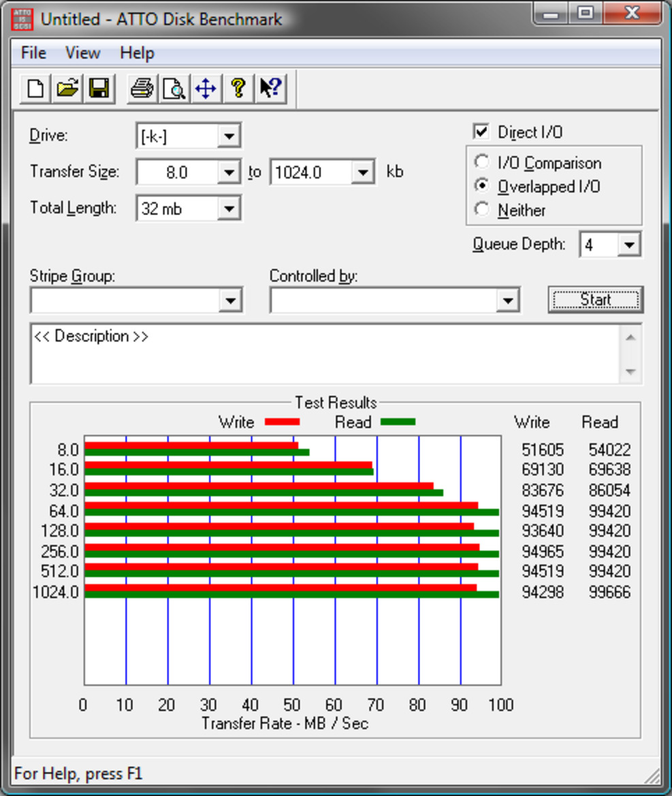Toggle the Direct I/O checkbox
The image size is (672, 796).
coord(481,132)
